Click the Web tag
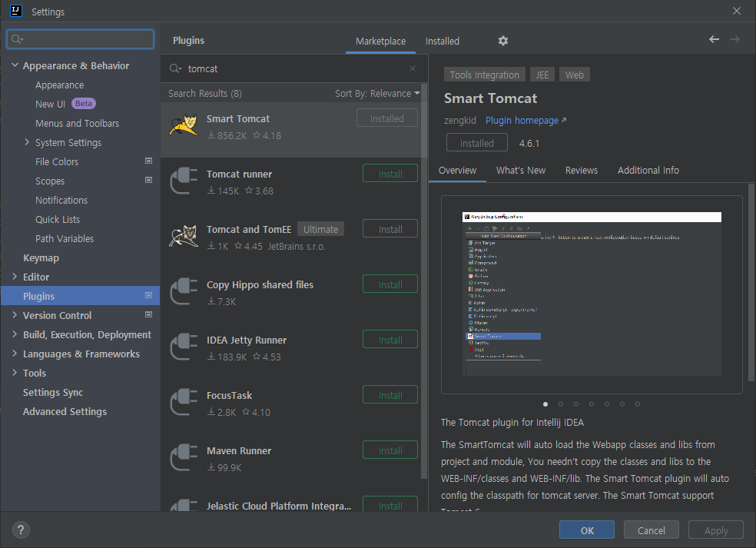The height and width of the screenshot is (548, 756). [574, 75]
